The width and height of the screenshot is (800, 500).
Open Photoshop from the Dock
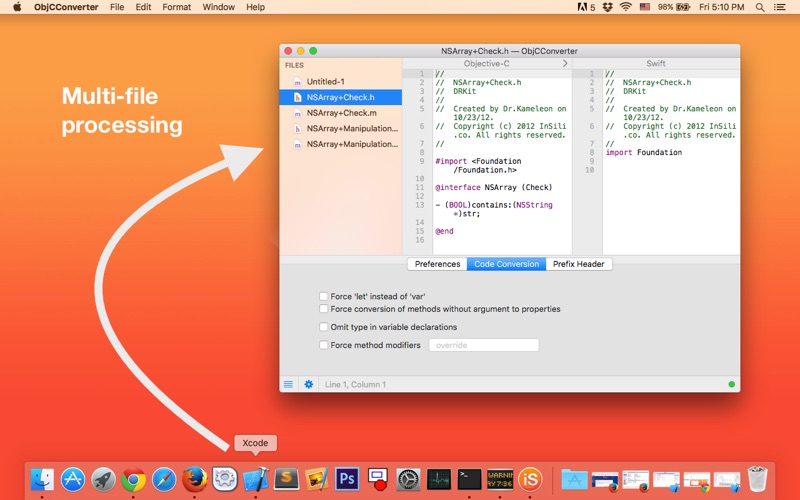347,480
